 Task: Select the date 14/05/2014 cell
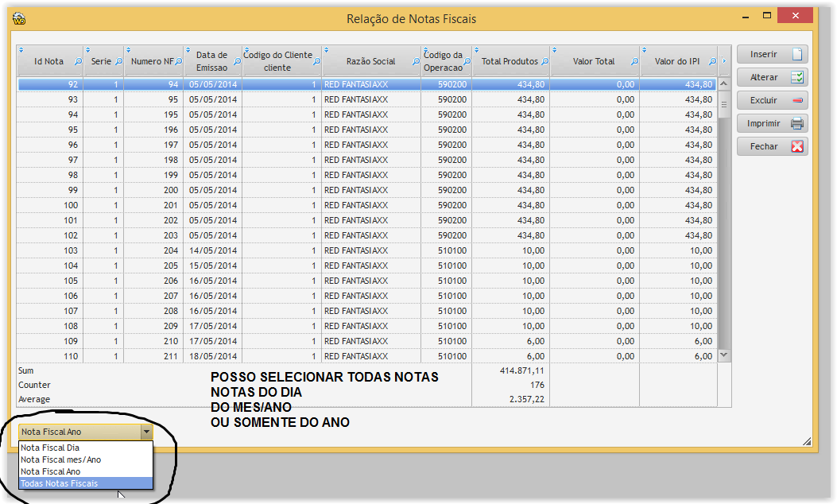tap(212, 250)
